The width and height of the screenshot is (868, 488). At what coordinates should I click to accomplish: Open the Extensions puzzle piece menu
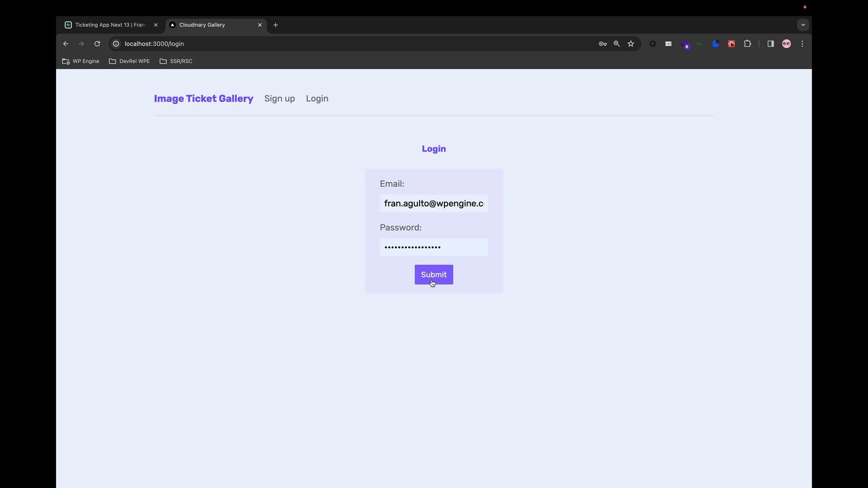[x=748, y=44]
